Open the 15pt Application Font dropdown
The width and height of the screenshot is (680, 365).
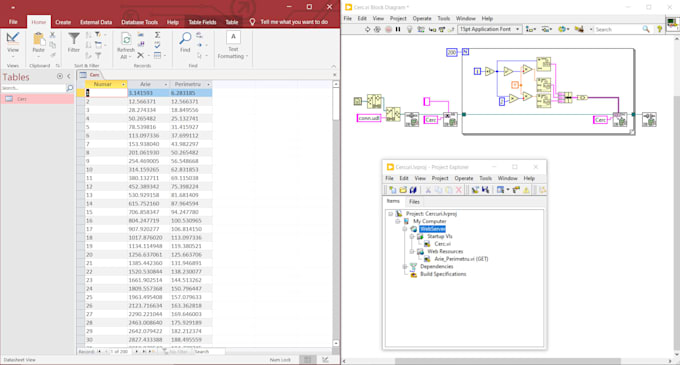(x=490, y=29)
